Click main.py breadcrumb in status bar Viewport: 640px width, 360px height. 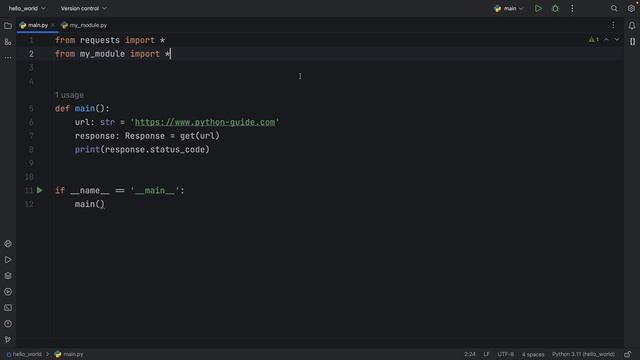pos(69,354)
